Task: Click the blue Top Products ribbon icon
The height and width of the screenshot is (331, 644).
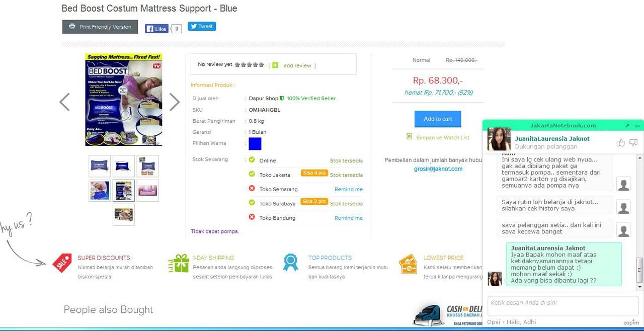Action: pos(290,263)
